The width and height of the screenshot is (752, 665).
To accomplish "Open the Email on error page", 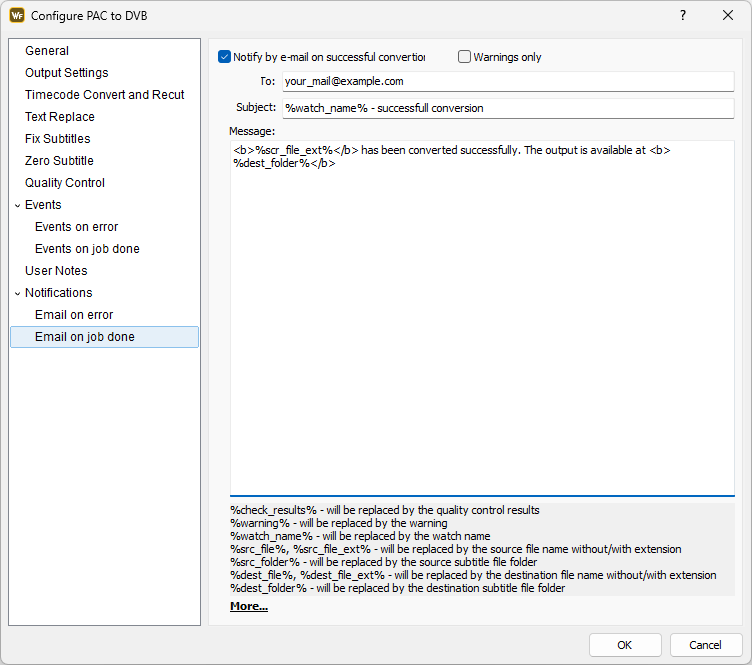I will [74, 315].
